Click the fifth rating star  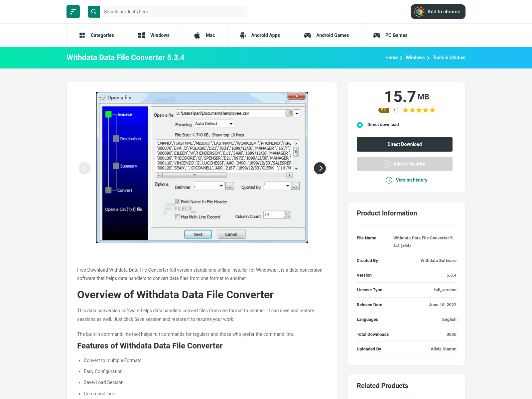pyautogui.click(x=432, y=110)
